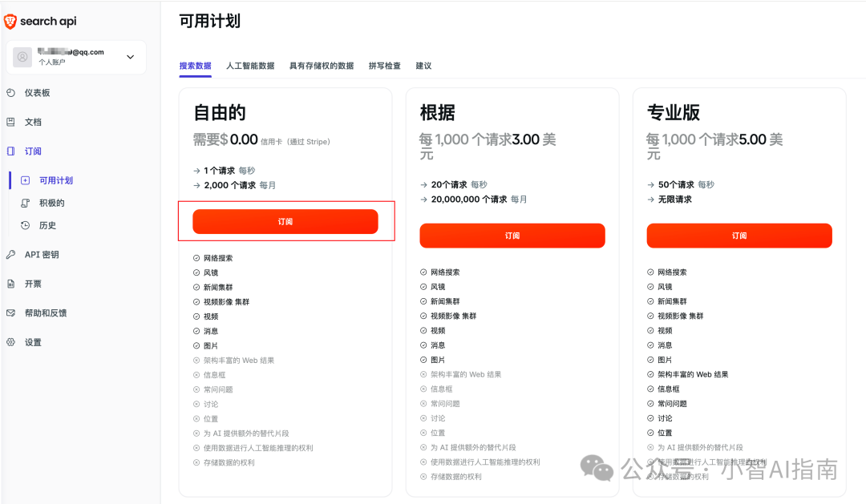Click the API 密钥 key icon
Viewport: 866px width, 504px height.
pos(10,255)
